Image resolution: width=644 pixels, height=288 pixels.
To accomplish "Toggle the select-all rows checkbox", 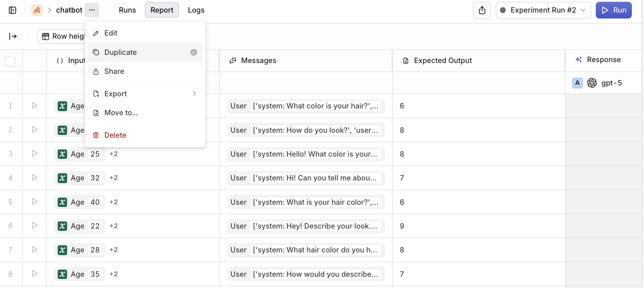I will coord(10,61).
